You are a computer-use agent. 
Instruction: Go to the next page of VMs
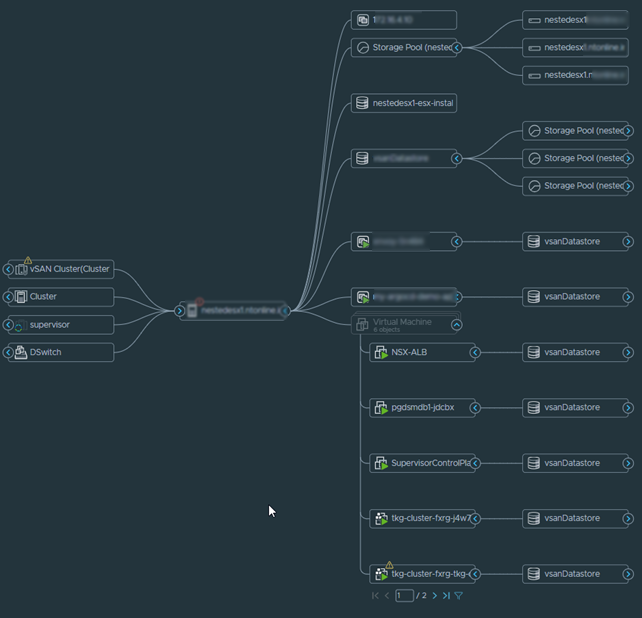[x=435, y=595]
